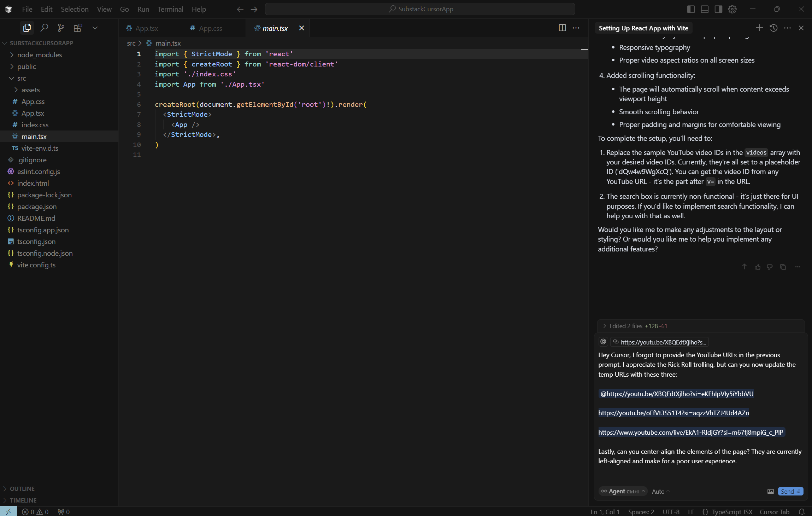Viewport: 812px width, 516px height.
Task: Open vite.config.ts in the explorer
Action: point(36,265)
